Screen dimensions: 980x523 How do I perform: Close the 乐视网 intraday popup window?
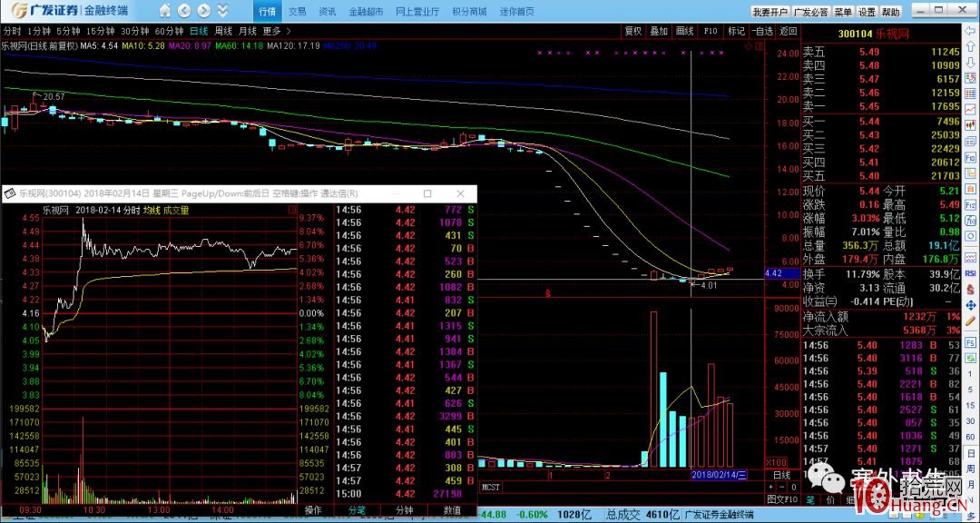click(460, 193)
